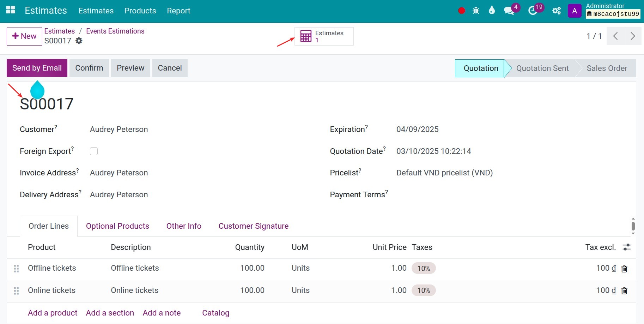644x324 pixels.
Task: Open the Products menu
Action: (x=140, y=11)
